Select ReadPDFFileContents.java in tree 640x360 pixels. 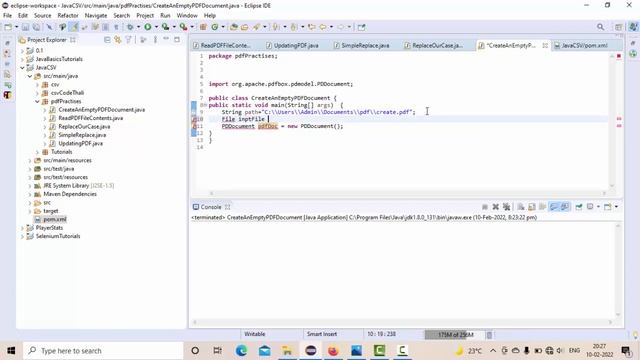91,118
